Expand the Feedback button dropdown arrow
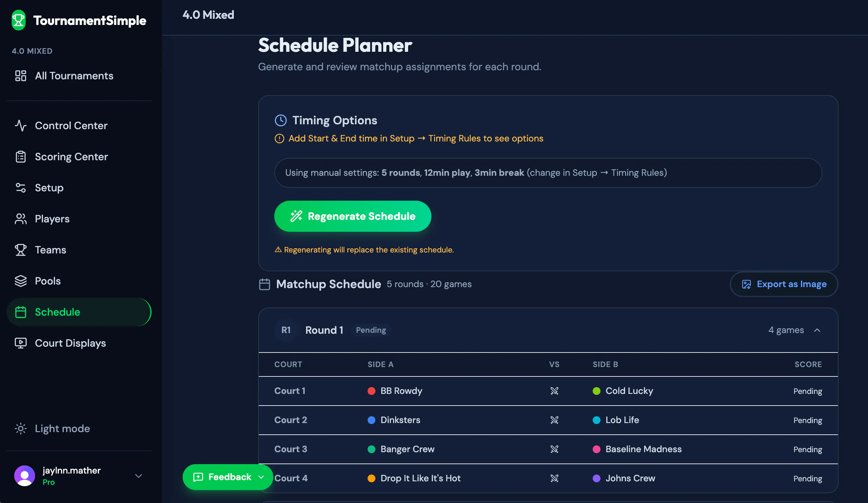The image size is (868, 503). coord(261,477)
